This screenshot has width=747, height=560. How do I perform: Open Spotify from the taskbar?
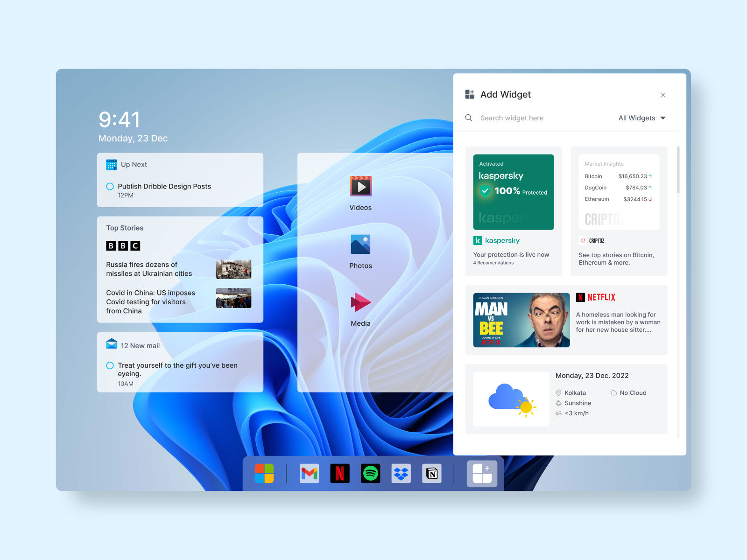click(370, 473)
